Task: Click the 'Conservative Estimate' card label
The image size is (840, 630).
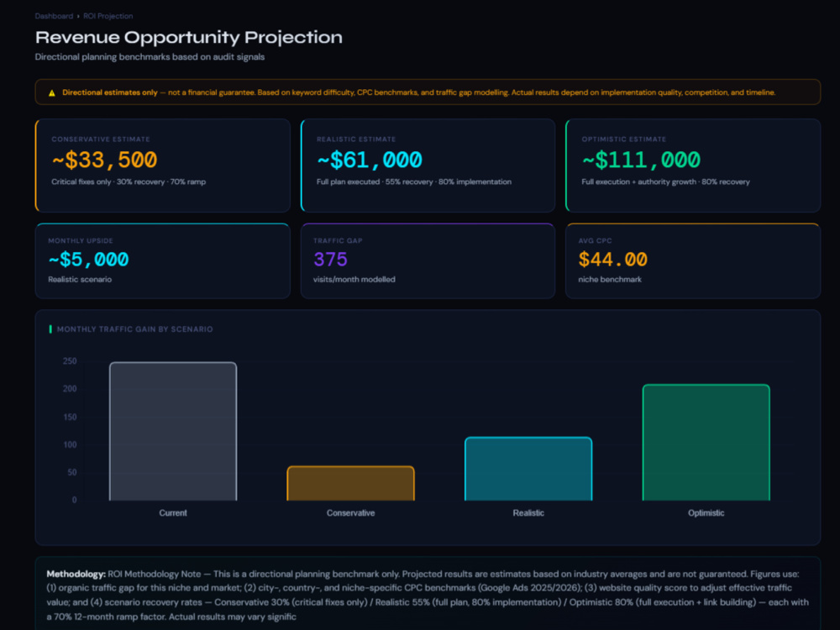Action: tap(101, 139)
